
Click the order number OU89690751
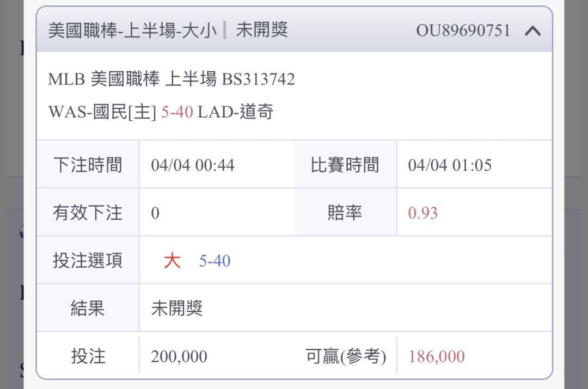[463, 30]
